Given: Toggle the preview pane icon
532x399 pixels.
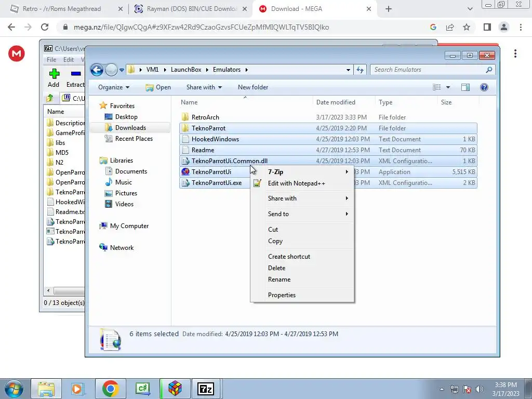Looking at the screenshot, I should pyautogui.click(x=465, y=87).
